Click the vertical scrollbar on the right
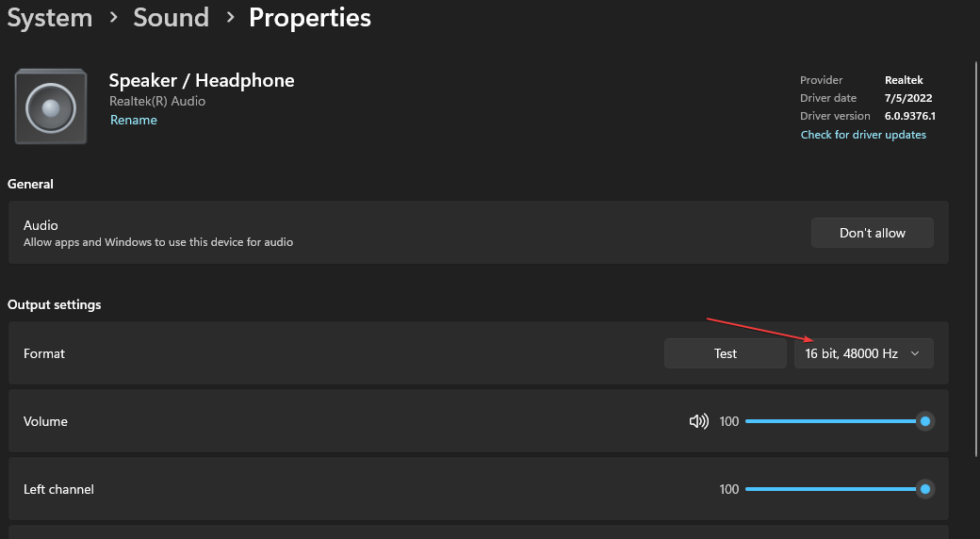Image resolution: width=980 pixels, height=539 pixels. tap(975, 254)
